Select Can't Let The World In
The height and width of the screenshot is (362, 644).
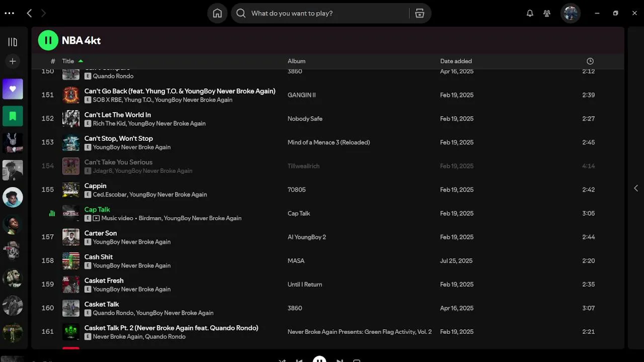pyautogui.click(x=118, y=115)
